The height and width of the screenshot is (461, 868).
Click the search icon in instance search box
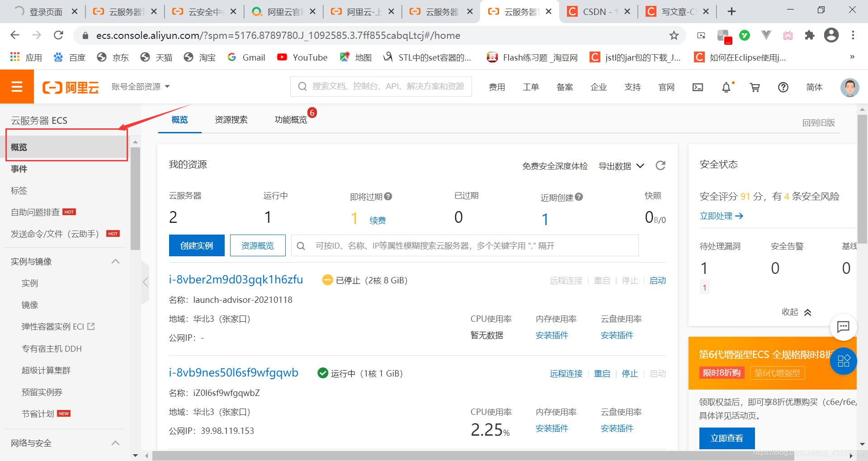click(x=301, y=246)
